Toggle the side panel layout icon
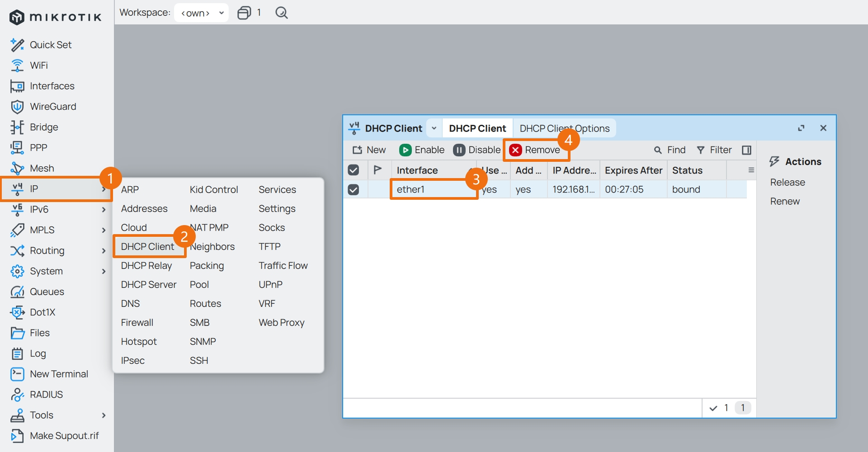868x452 pixels. tap(747, 150)
